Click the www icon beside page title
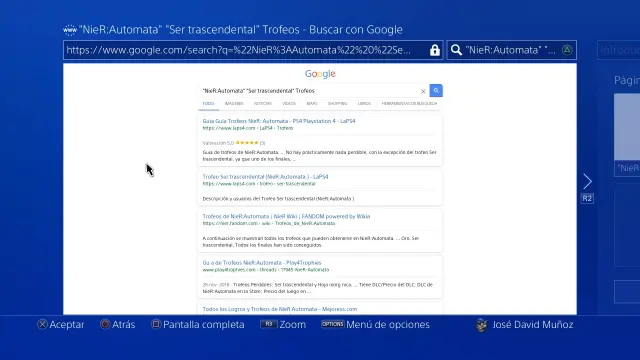Screen dimensions: 640x360 [x=70, y=30]
